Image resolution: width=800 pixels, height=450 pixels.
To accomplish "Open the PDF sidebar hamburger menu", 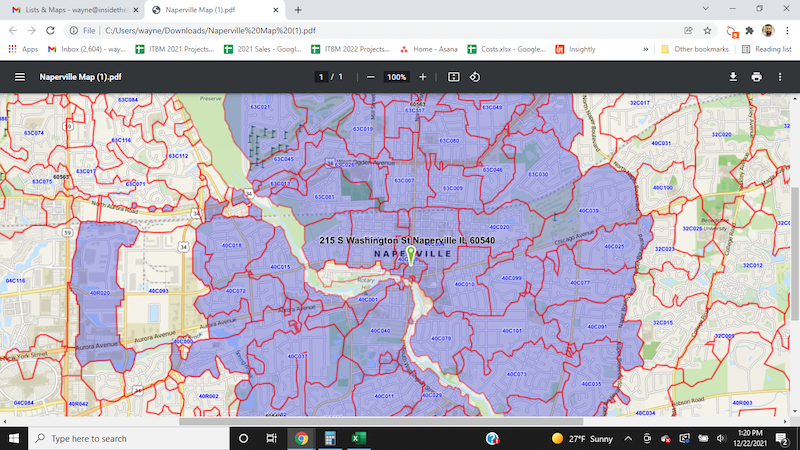I will point(19,77).
